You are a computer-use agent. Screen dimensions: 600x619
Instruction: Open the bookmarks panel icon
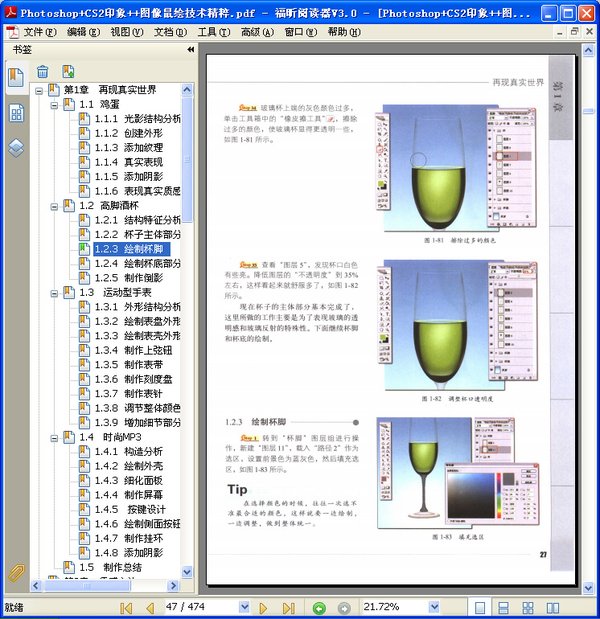tap(16, 77)
